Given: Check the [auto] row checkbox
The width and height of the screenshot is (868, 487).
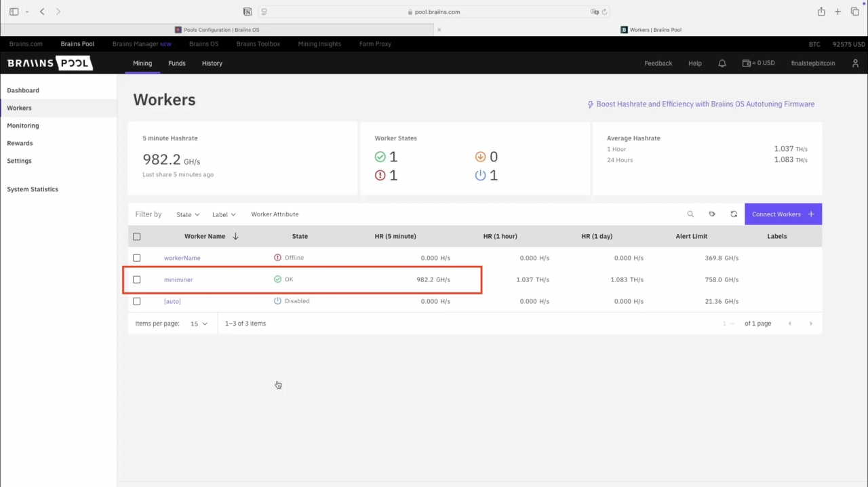Looking at the screenshot, I should coord(137,301).
